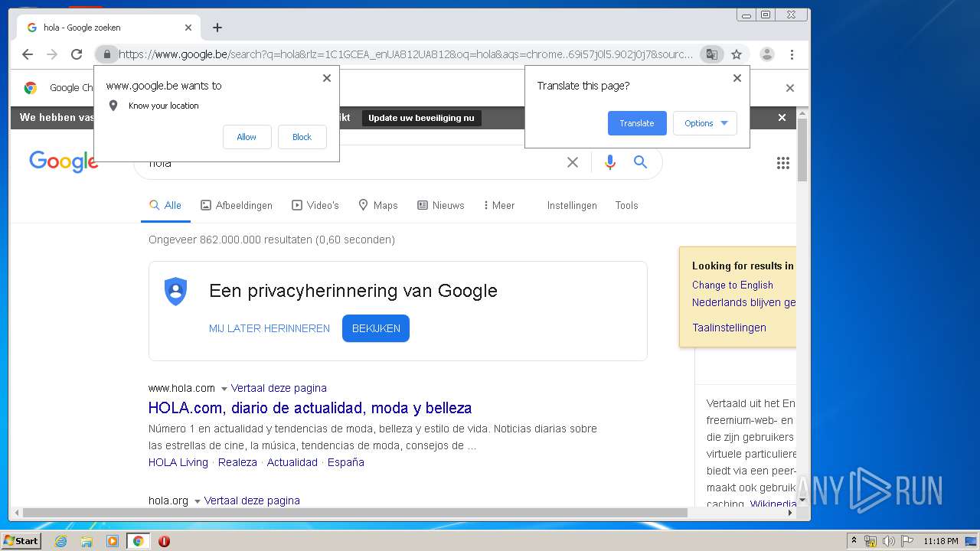
Task: View site info via lock icon
Action: click(107, 54)
